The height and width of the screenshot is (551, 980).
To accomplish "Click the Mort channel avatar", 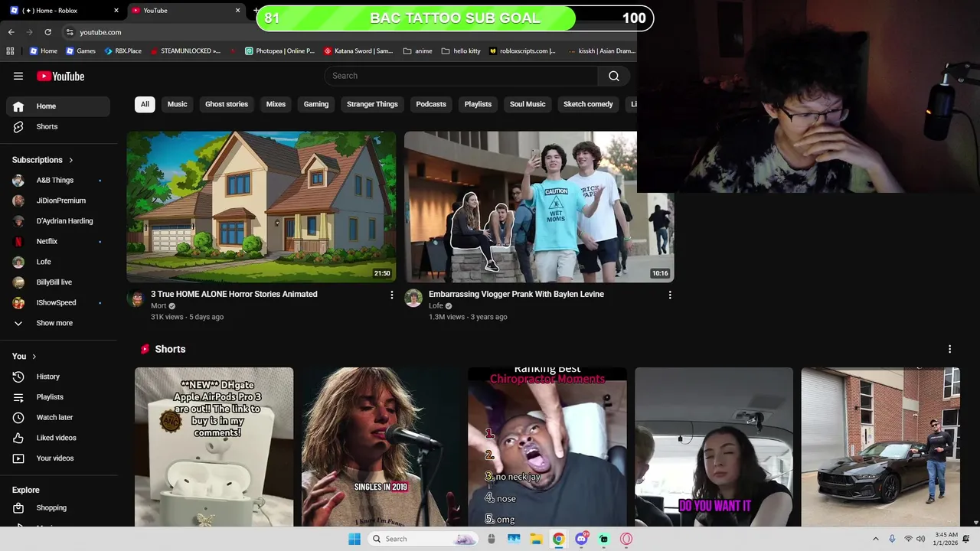I will [x=136, y=298].
